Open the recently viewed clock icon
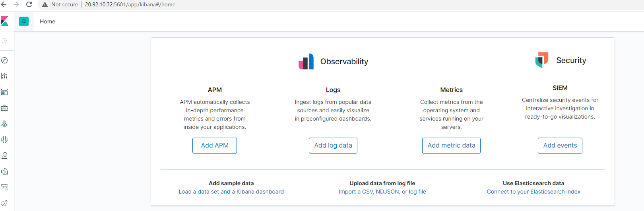Viewport: 644px width, 211px height. [x=4, y=41]
